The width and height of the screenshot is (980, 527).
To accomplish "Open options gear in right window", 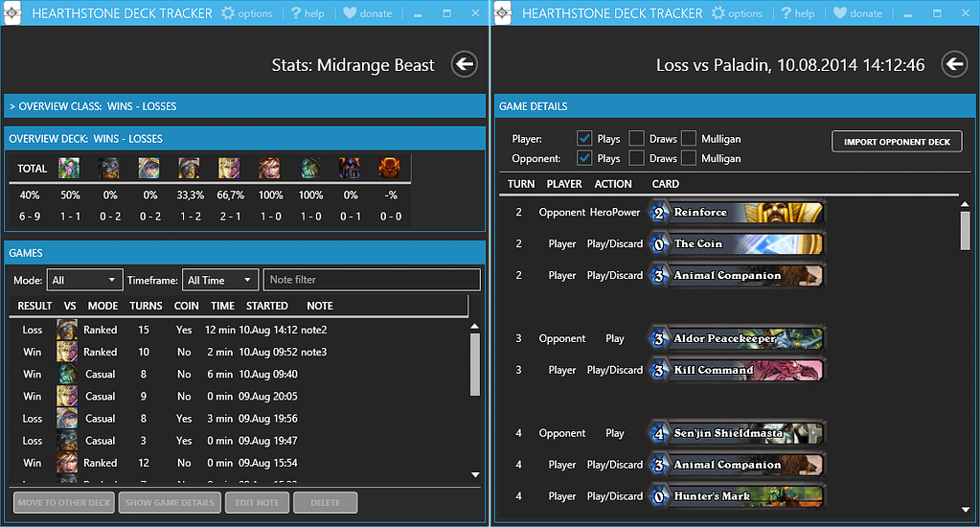I will pos(718,13).
